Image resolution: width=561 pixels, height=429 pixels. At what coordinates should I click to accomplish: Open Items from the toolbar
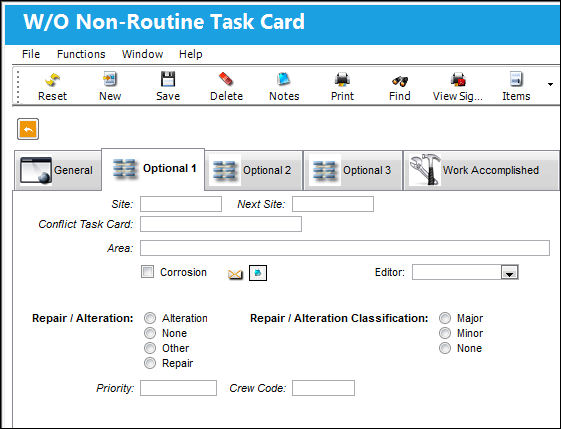[516, 86]
